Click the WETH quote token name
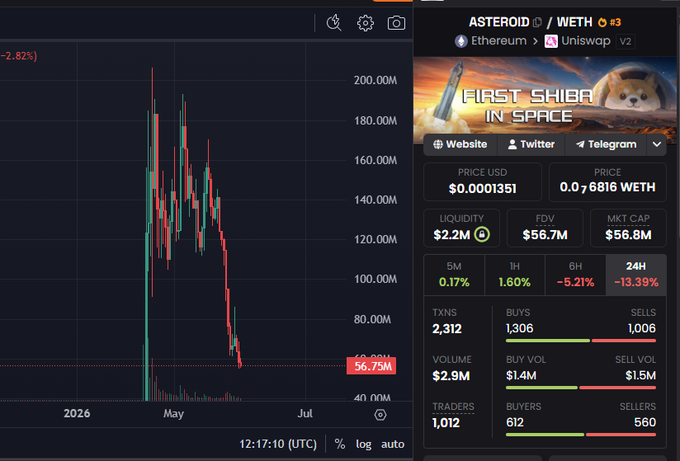Image resolution: width=680 pixels, height=461 pixels. click(574, 22)
